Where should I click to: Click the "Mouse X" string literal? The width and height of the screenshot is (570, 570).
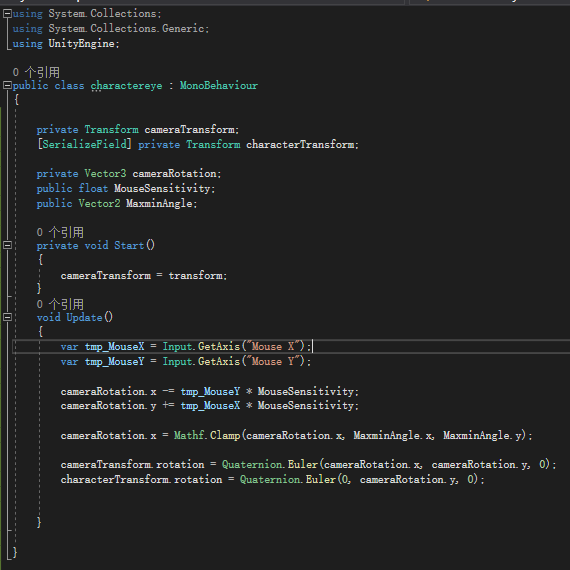click(273, 346)
